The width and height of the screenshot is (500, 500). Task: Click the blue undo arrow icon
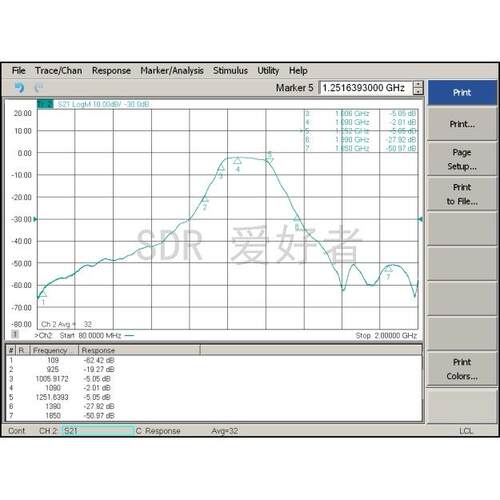(19, 88)
